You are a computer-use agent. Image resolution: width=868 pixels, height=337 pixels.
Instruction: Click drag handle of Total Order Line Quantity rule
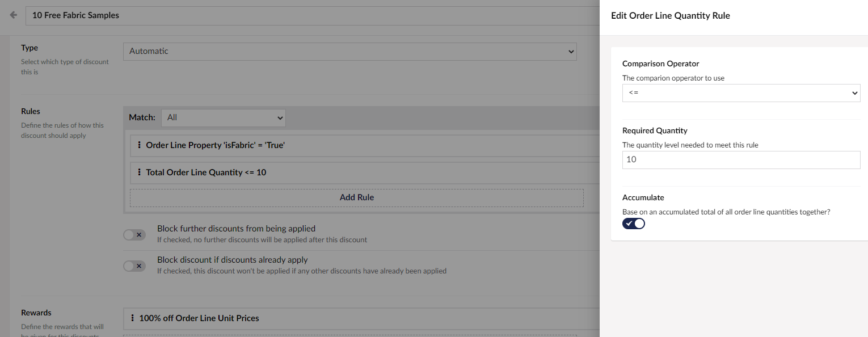click(140, 172)
